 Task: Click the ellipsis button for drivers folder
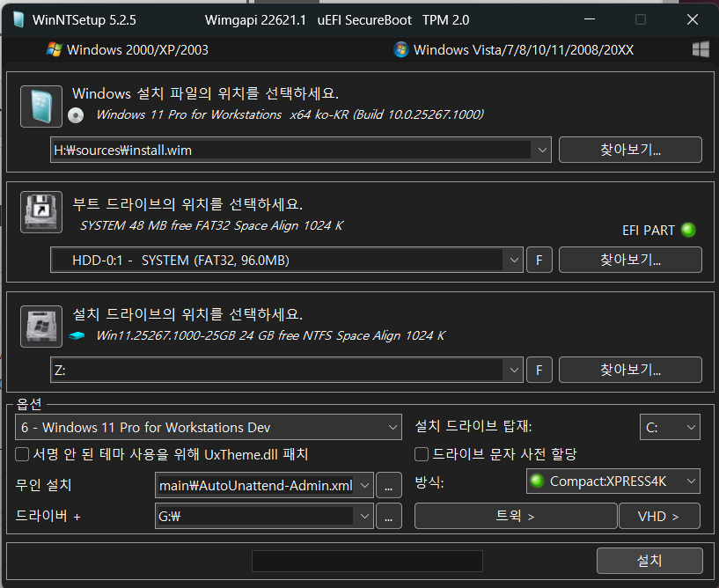pyautogui.click(x=389, y=516)
